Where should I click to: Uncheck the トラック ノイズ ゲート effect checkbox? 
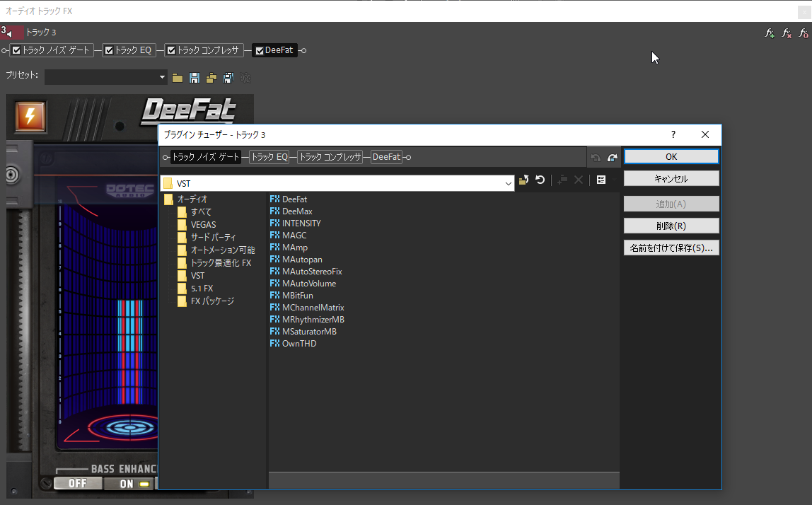click(x=17, y=51)
